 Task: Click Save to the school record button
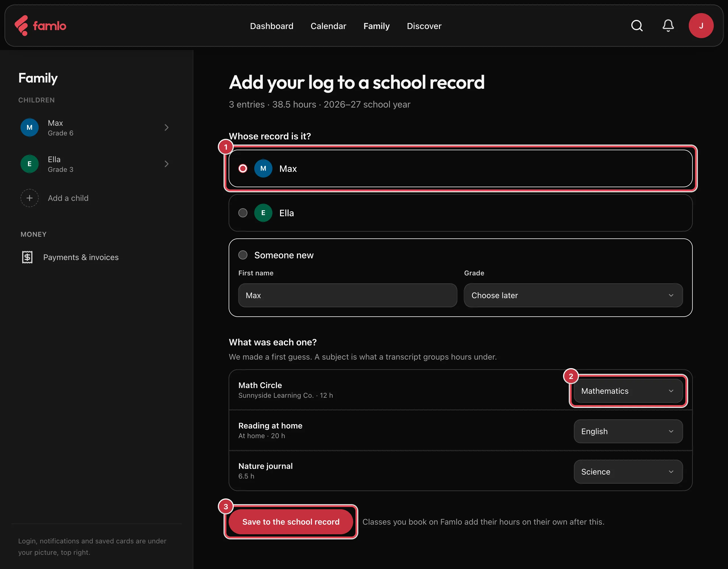tap(291, 522)
